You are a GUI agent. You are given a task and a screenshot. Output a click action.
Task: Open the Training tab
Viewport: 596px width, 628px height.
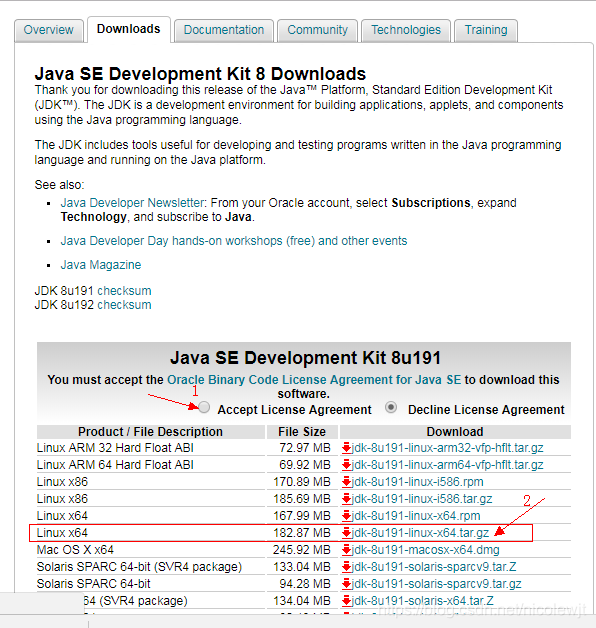(486, 30)
